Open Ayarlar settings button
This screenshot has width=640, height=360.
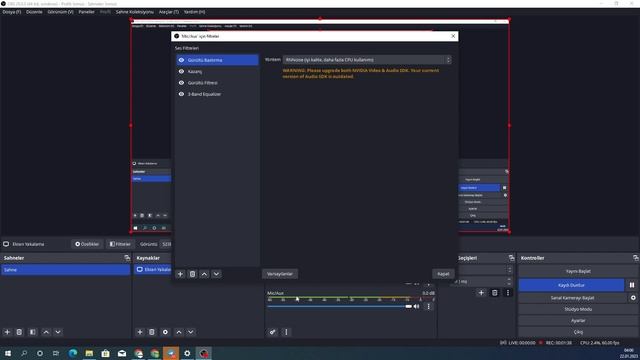coord(578,320)
